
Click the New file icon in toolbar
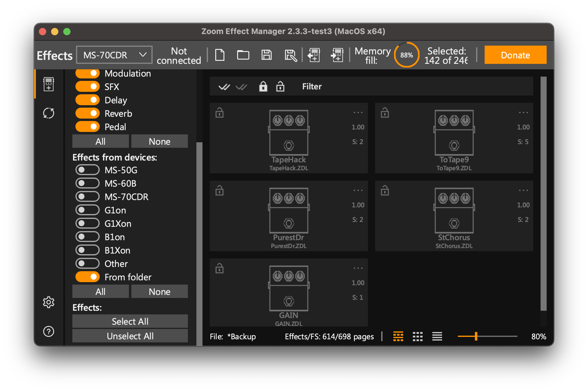tap(220, 55)
